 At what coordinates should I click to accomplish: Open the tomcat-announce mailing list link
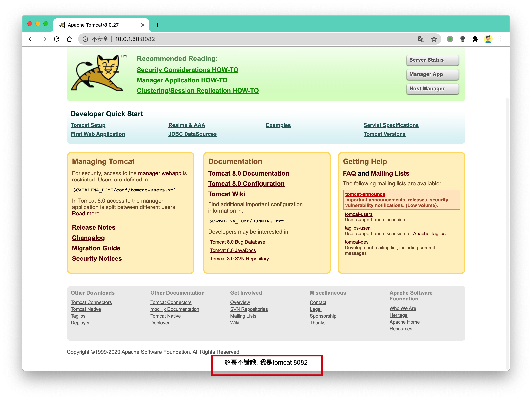(365, 194)
